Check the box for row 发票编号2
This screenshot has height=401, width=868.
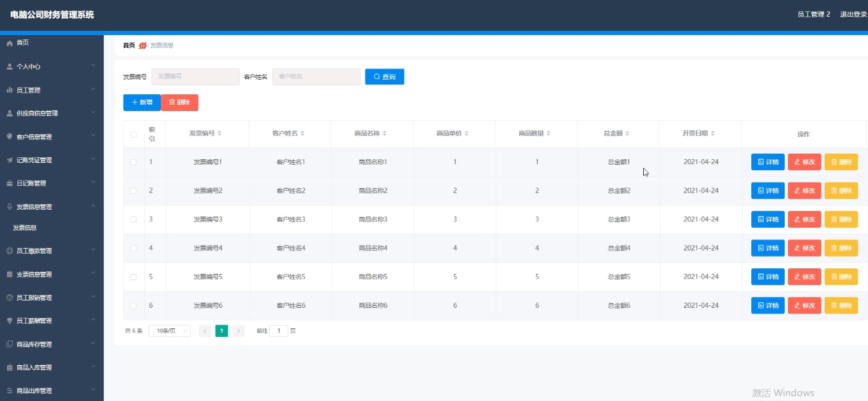(x=133, y=191)
